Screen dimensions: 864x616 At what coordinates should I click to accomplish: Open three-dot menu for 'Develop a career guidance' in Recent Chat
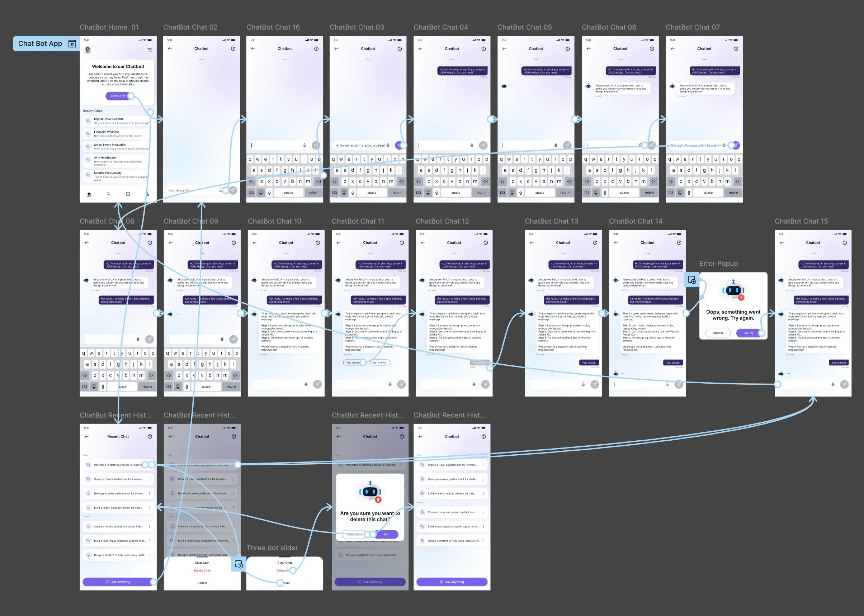click(150, 493)
